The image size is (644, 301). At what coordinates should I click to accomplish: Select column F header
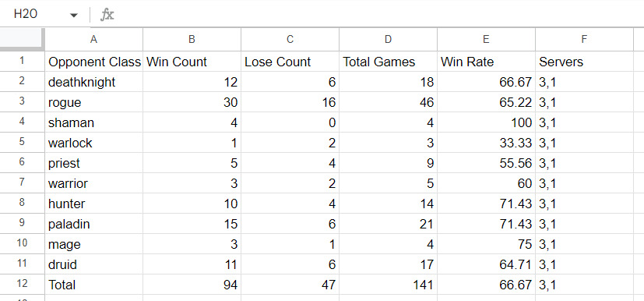[x=584, y=40]
